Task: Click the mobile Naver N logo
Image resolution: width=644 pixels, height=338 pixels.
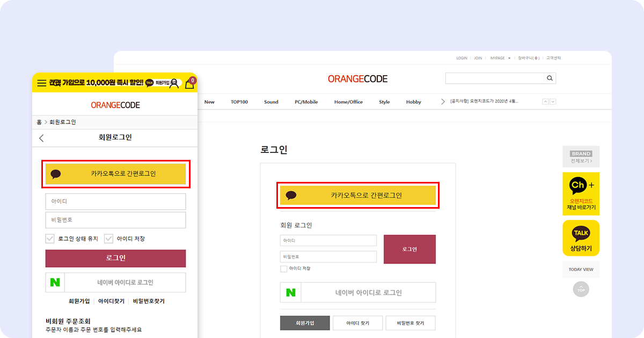Action: (55, 282)
